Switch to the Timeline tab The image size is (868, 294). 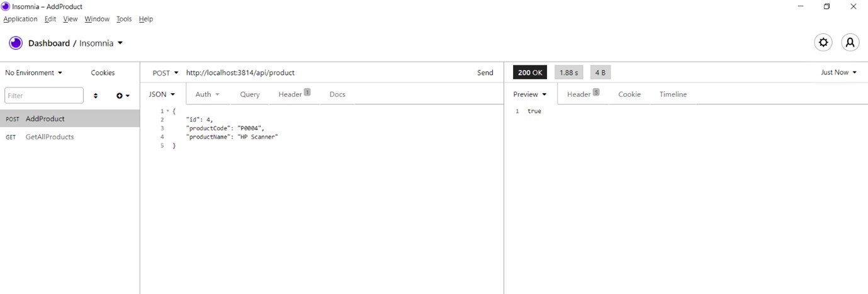point(673,94)
